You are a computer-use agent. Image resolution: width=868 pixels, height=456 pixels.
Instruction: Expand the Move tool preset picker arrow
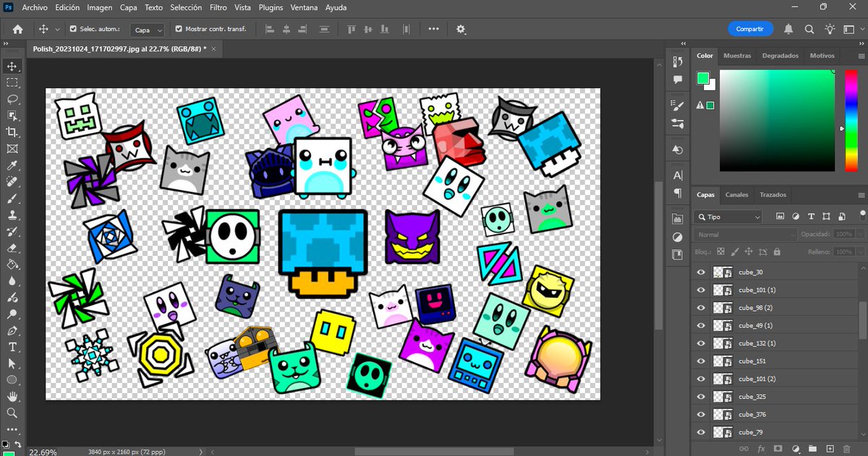pos(57,30)
